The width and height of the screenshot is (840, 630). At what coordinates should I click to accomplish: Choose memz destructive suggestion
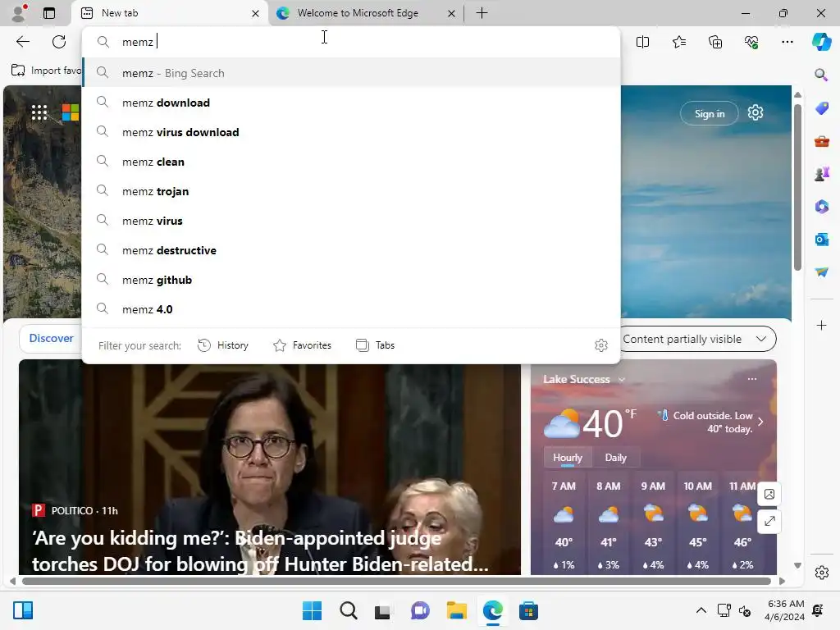(x=352, y=250)
